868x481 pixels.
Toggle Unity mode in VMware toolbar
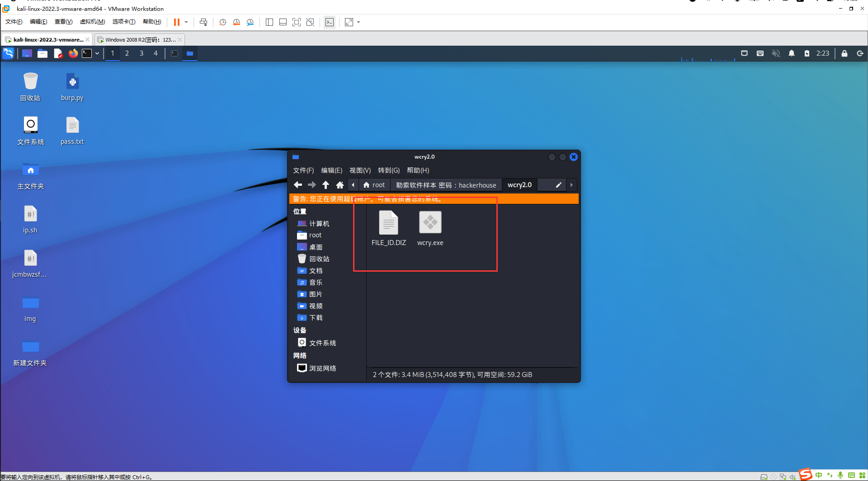tap(310, 22)
